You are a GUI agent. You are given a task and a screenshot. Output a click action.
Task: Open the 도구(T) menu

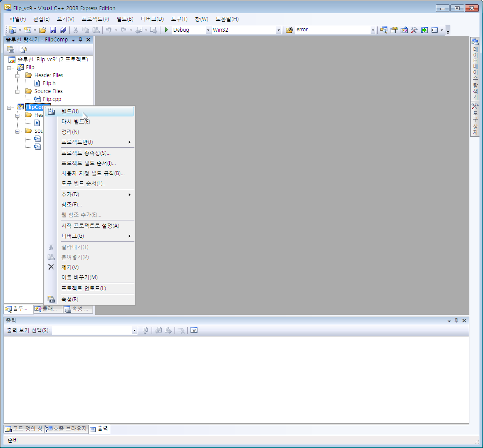(x=179, y=19)
